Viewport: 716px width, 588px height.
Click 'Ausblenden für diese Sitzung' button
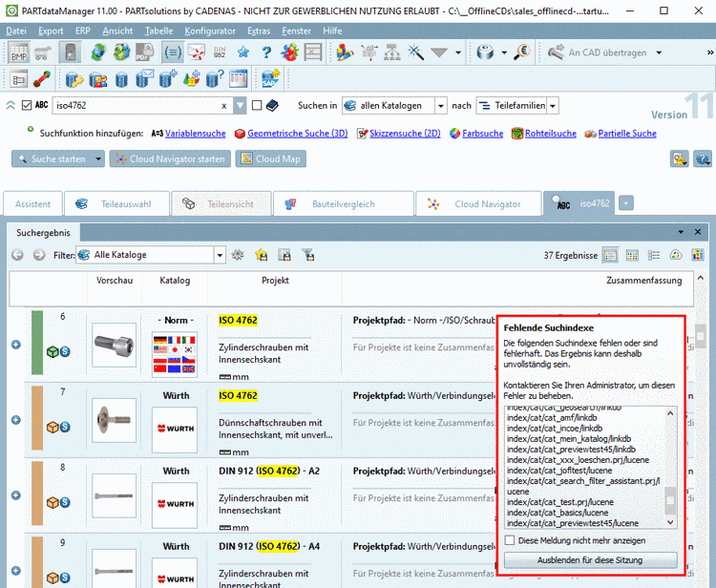click(590, 559)
